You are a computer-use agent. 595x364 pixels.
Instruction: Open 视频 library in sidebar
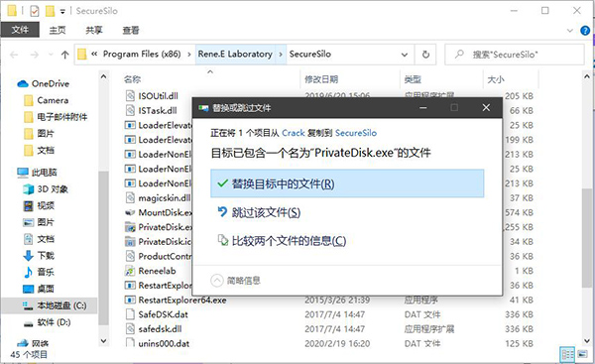46,206
